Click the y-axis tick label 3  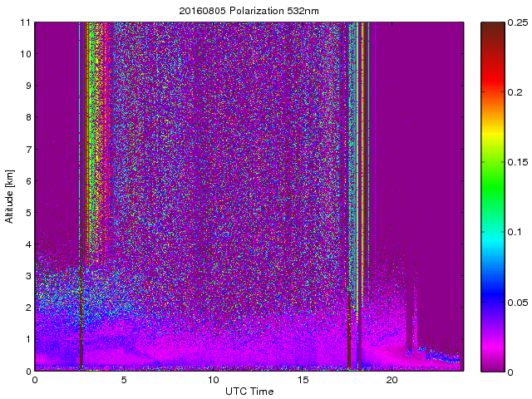27,276
